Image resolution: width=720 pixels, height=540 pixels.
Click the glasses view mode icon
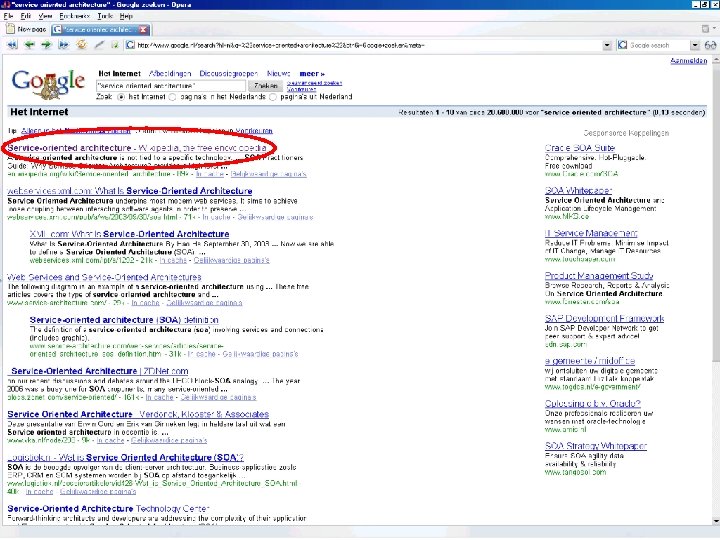click(710, 45)
